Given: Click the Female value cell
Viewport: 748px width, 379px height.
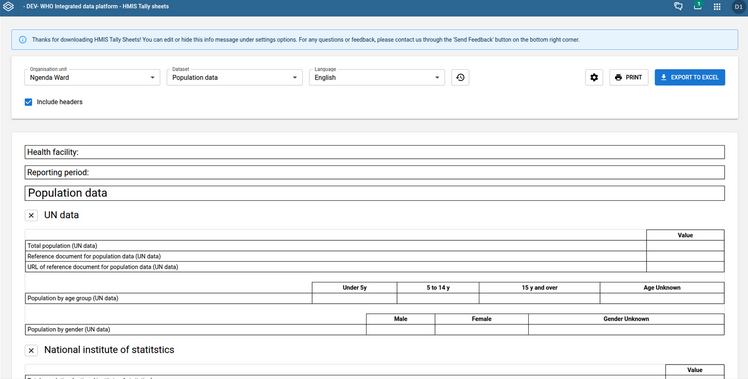Looking at the screenshot, I should coord(482,329).
